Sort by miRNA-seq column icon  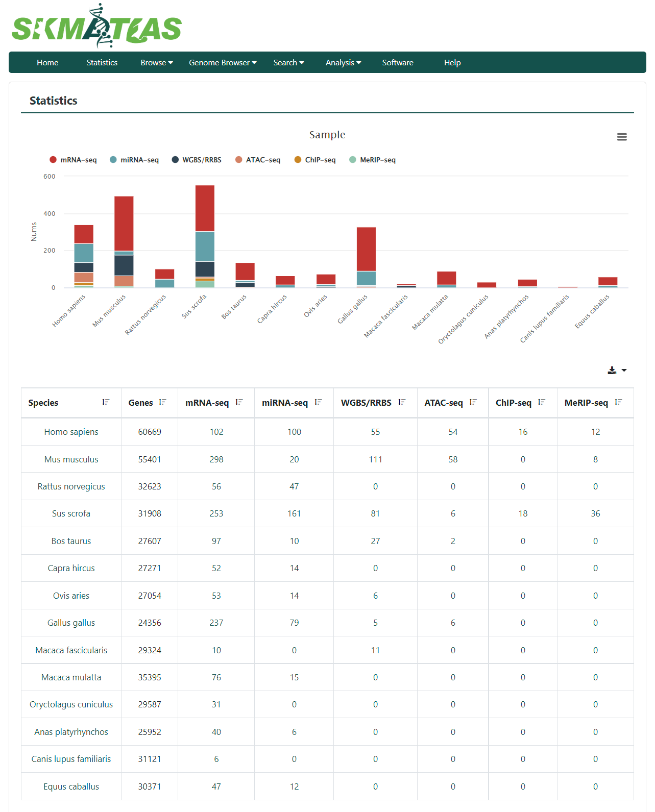click(x=318, y=402)
